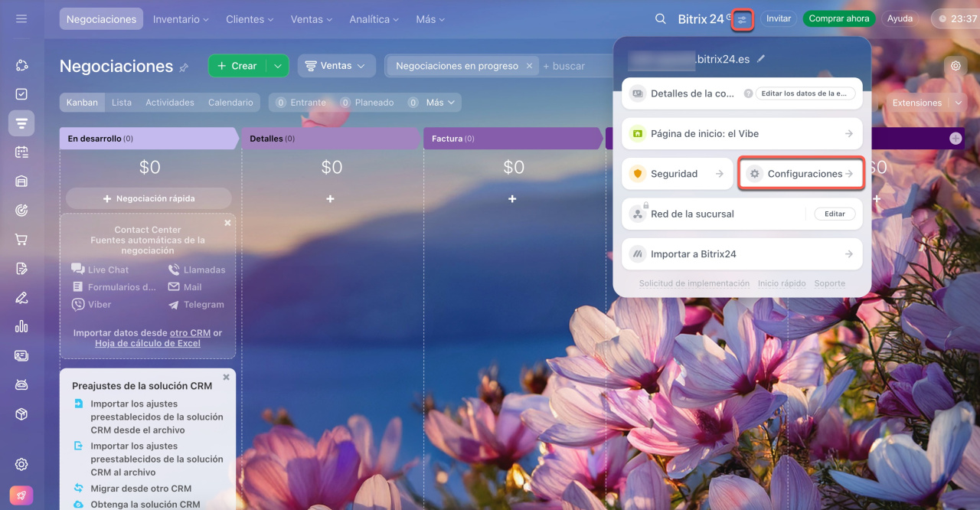Click the shopping cart sidebar icon
This screenshot has height=510, width=980.
pos(21,240)
